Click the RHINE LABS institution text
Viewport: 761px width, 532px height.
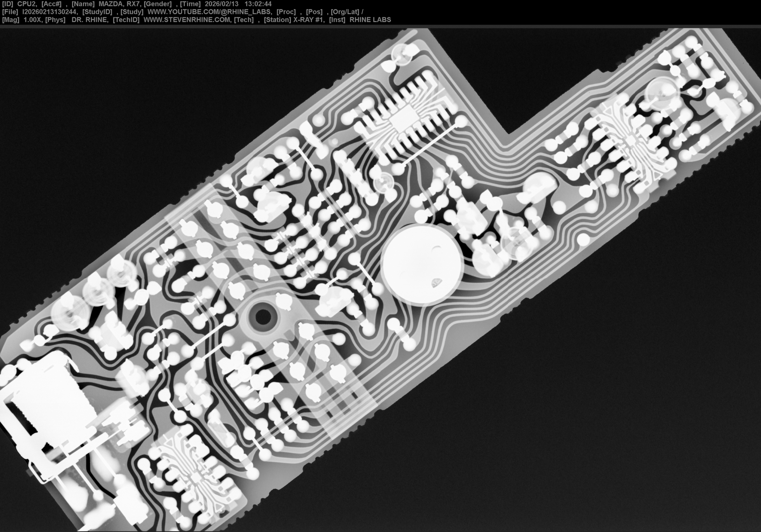coord(370,20)
